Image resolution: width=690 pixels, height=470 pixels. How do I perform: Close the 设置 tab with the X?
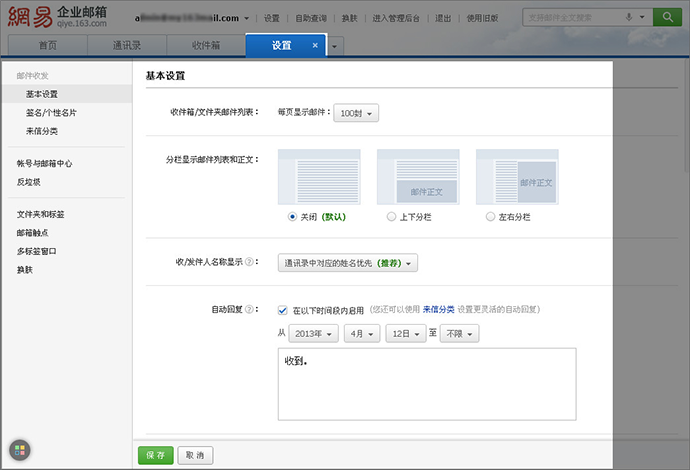point(315,46)
